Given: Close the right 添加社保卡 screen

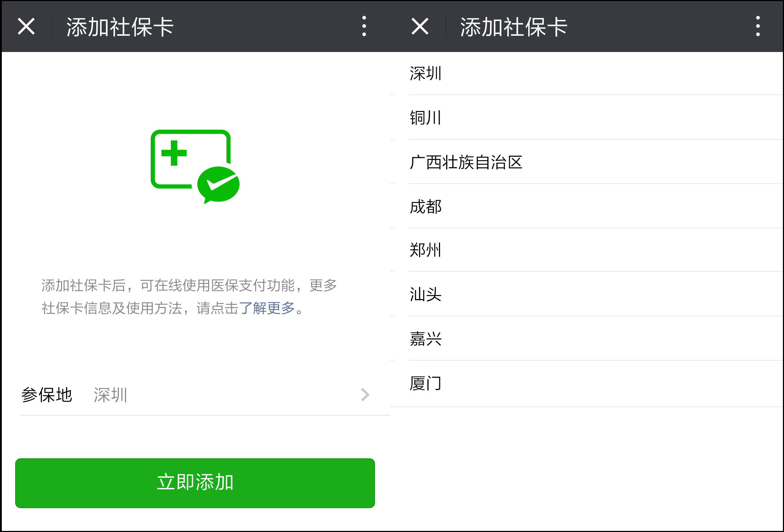Looking at the screenshot, I should [420, 26].
